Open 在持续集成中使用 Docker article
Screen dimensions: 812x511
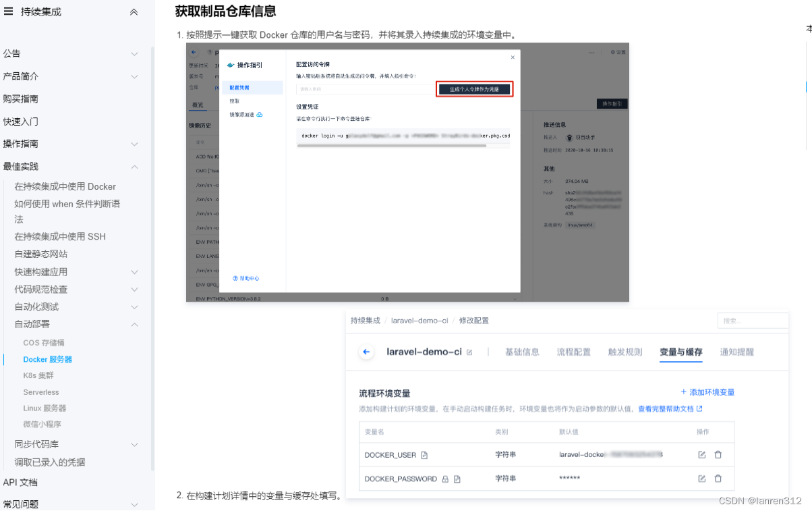point(65,186)
